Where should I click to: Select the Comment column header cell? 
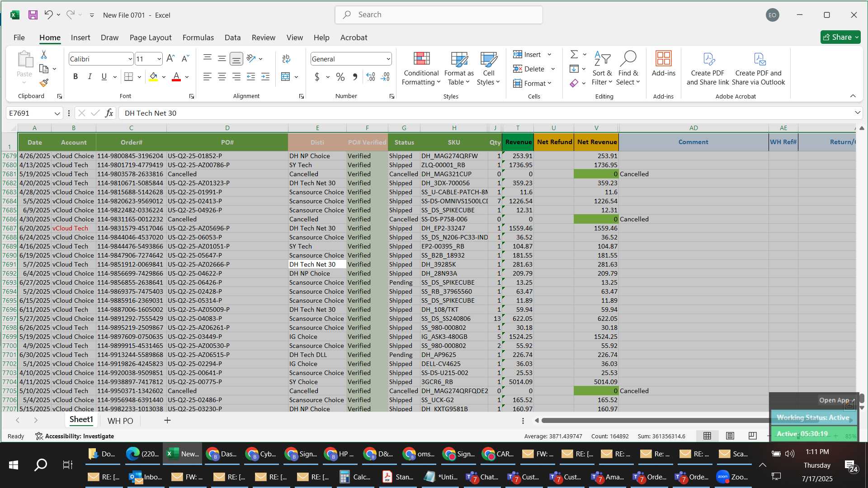[x=693, y=142]
